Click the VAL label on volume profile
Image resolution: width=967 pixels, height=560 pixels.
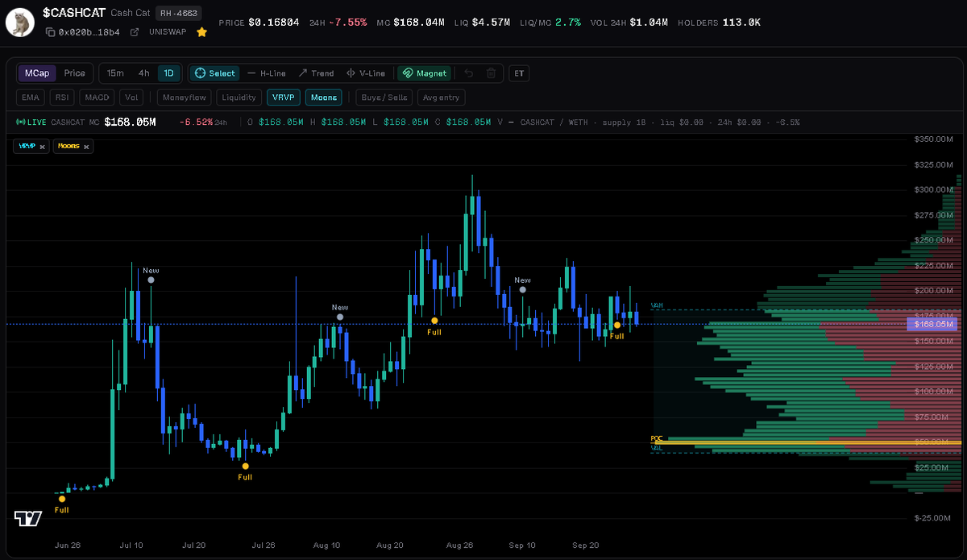click(656, 447)
